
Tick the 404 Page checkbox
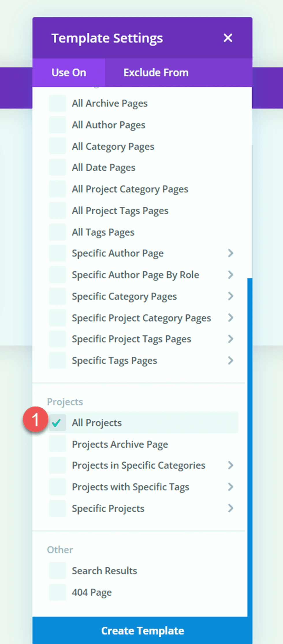point(57,592)
